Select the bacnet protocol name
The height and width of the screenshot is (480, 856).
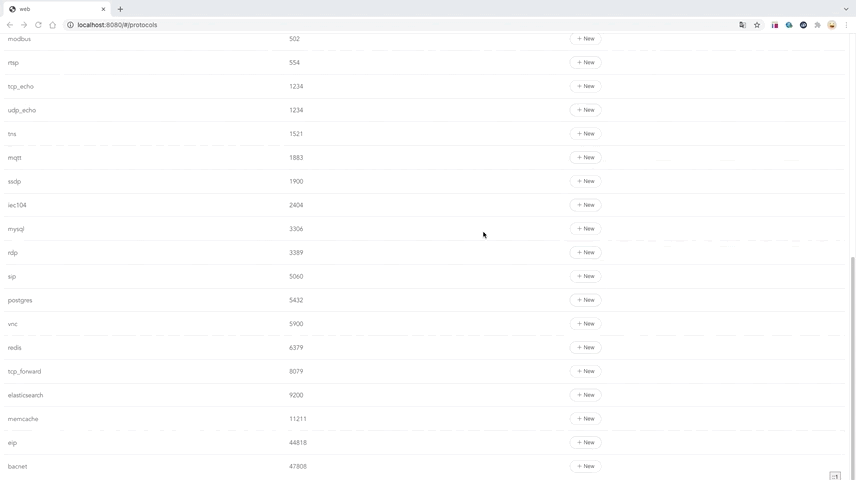(17, 466)
